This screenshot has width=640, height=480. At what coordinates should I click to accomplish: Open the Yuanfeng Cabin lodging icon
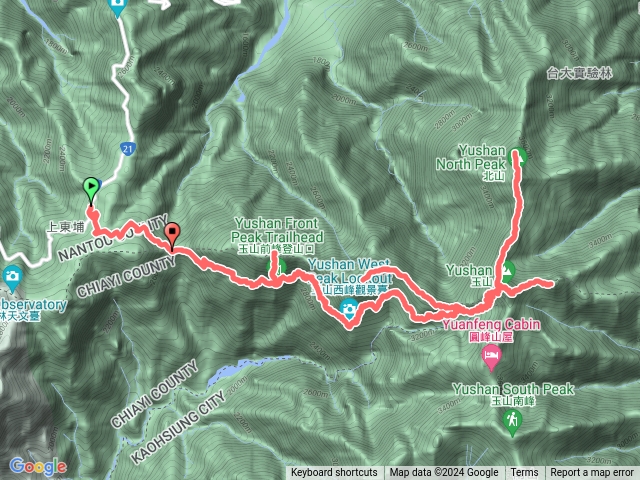(491, 356)
